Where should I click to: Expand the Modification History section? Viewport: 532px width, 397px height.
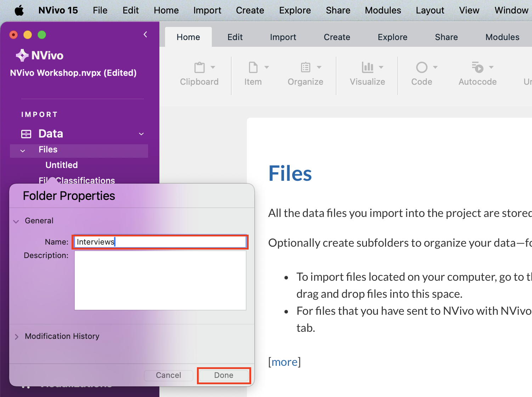tap(16, 336)
